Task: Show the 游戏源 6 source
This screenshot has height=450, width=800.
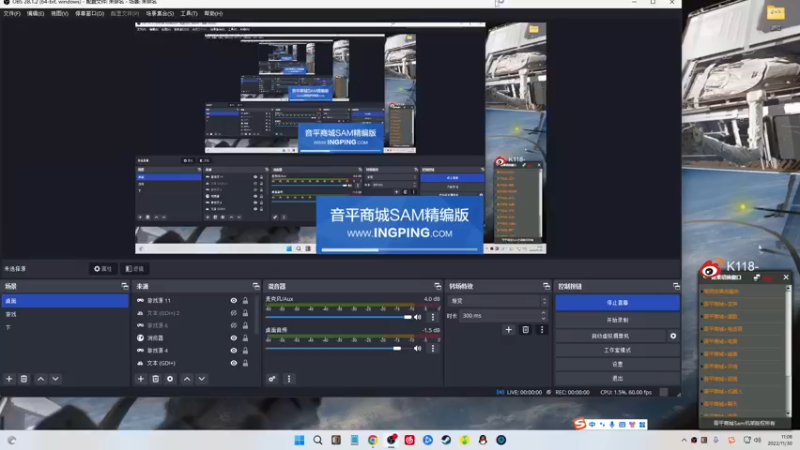Action: pyautogui.click(x=234, y=326)
